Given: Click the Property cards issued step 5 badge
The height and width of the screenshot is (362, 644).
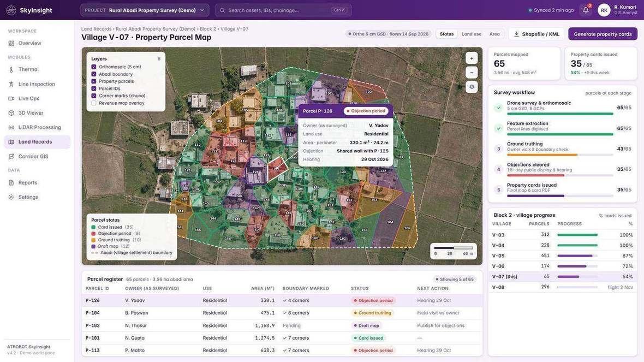Looking at the screenshot, I should coord(498,190).
